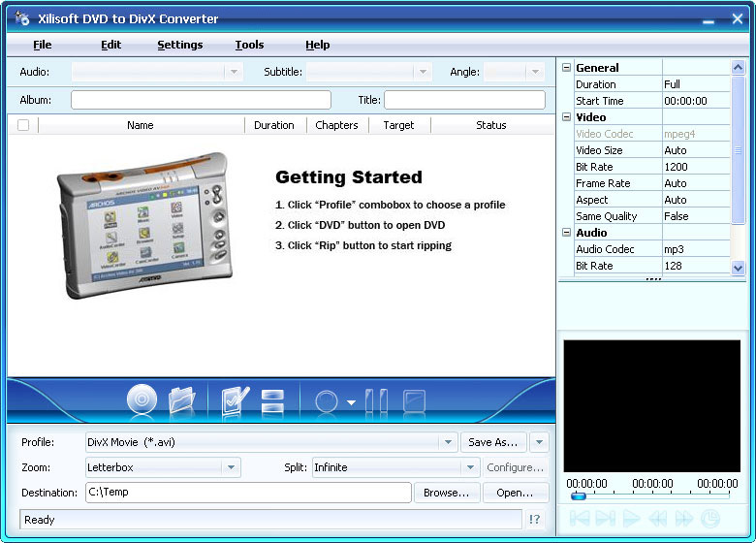Click the Title input field
Image resolution: width=756 pixels, height=543 pixels.
(x=465, y=100)
